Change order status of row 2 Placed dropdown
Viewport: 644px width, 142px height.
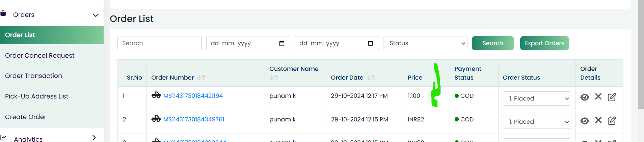point(537,122)
